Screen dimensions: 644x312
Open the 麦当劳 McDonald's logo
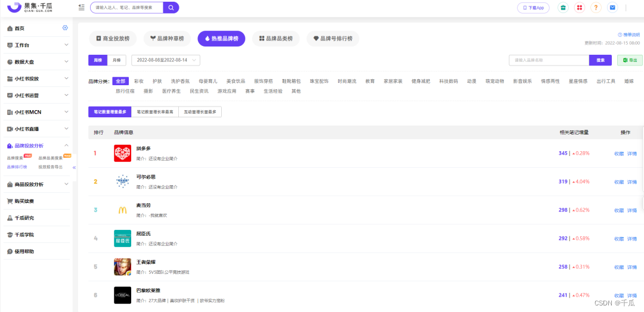(x=122, y=210)
